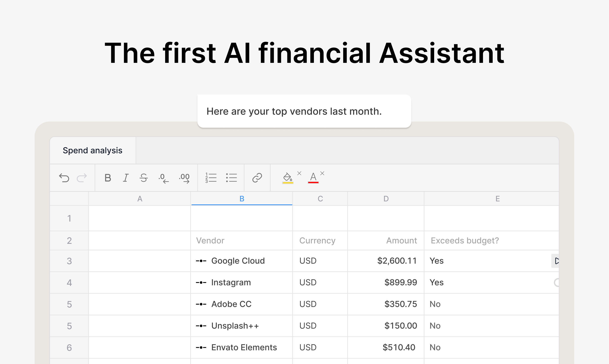Click the Unsplash++ vendor cell
Image resolution: width=609 pixels, height=364 pixels.
click(242, 326)
